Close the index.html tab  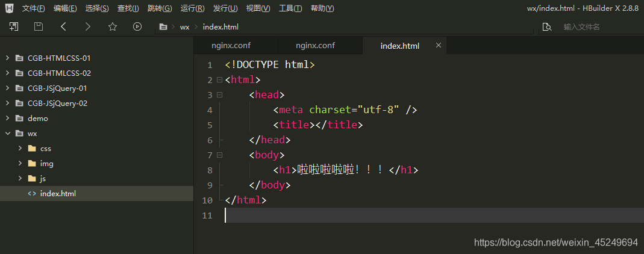pos(438,45)
